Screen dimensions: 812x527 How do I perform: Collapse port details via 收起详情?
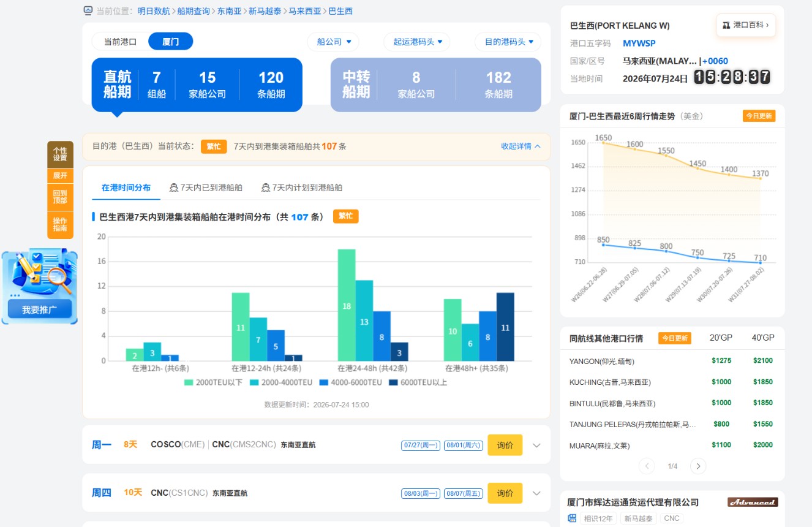point(521,146)
